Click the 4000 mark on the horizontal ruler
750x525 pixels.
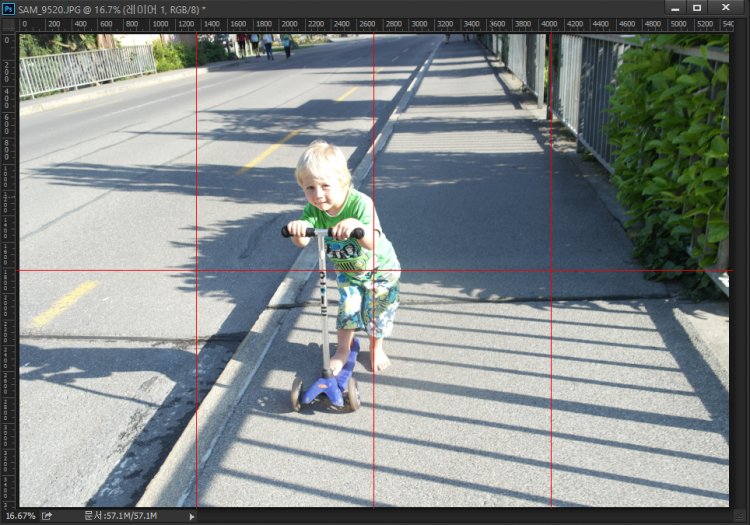click(549, 24)
